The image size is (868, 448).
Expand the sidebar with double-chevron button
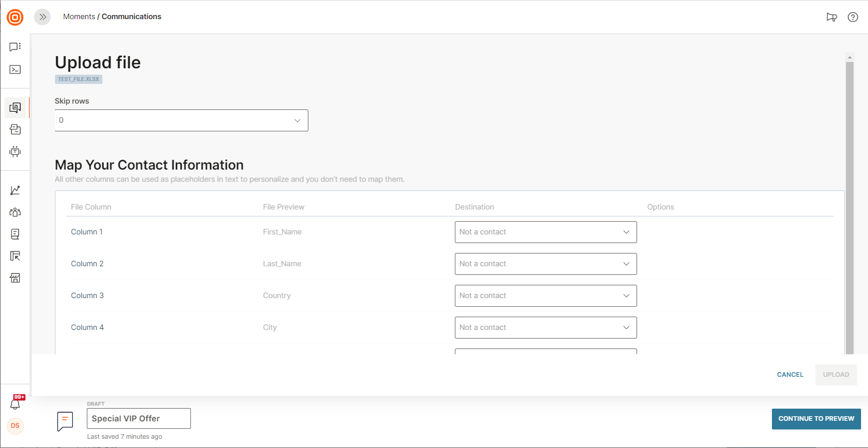tap(42, 17)
